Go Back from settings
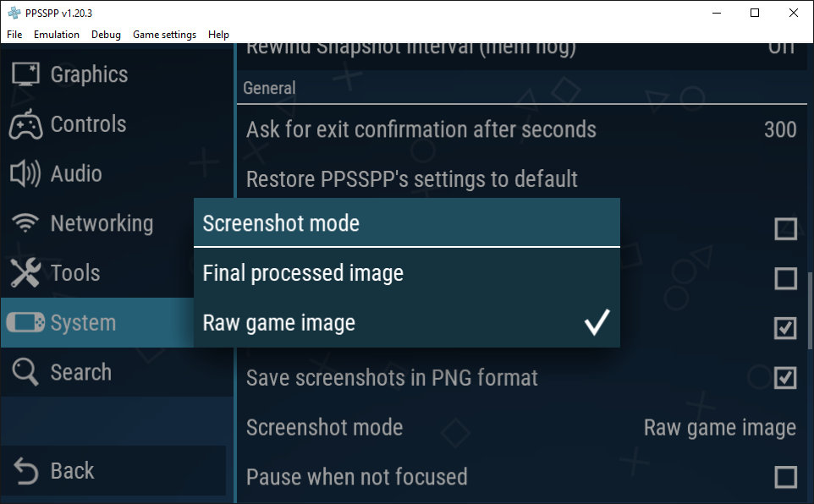Image resolution: width=814 pixels, height=504 pixels. [113, 471]
